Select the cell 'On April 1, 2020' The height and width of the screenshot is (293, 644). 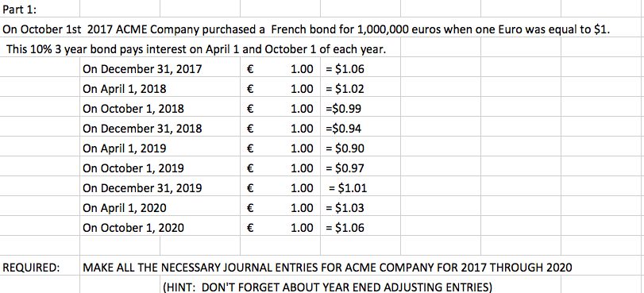(x=125, y=208)
